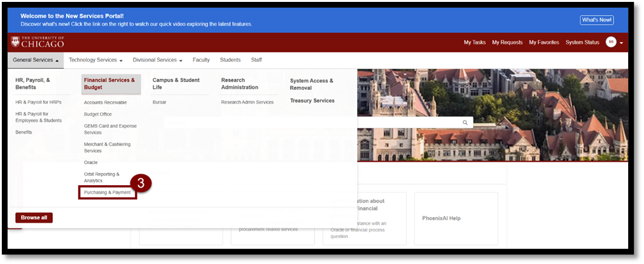Open Purchasing & Payment link
The width and height of the screenshot is (644, 264).
[108, 192]
